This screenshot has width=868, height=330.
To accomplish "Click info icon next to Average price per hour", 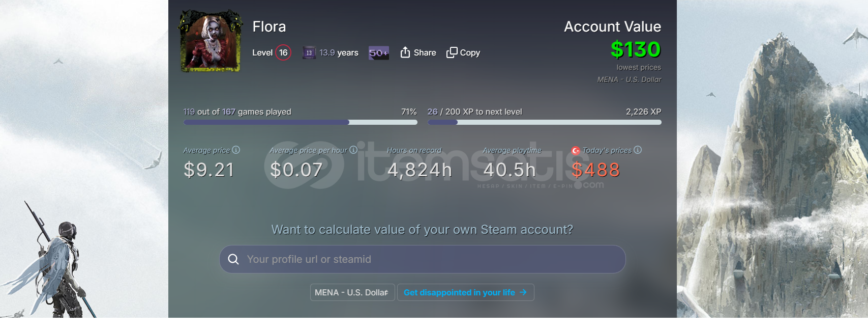I will click(x=353, y=150).
